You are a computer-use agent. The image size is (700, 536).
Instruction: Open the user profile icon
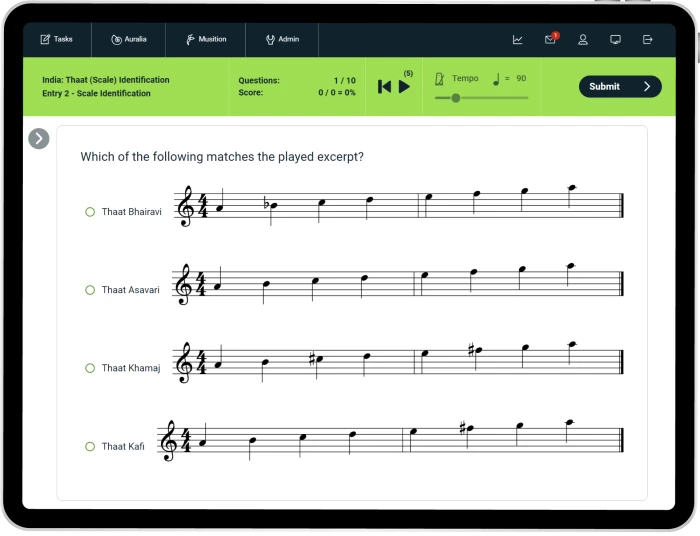coord(583,40)
